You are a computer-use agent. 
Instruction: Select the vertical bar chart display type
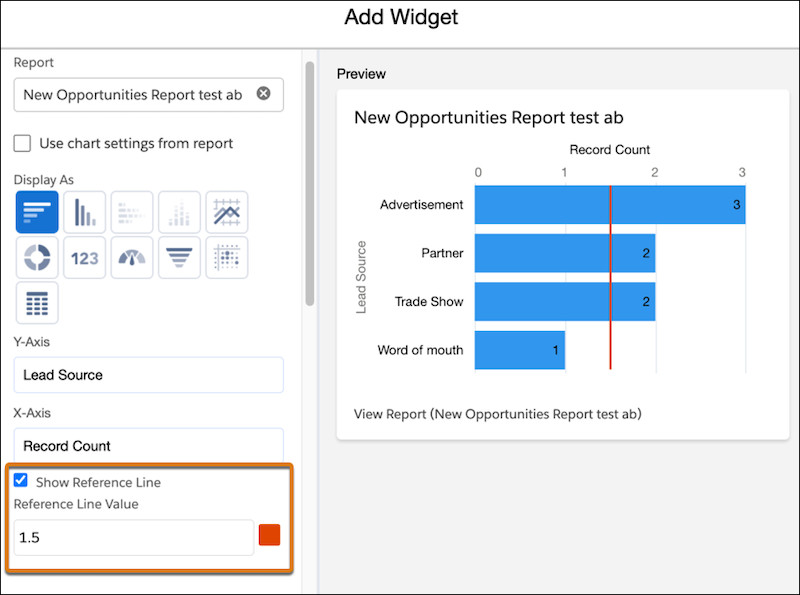click(x=84, y=212)
